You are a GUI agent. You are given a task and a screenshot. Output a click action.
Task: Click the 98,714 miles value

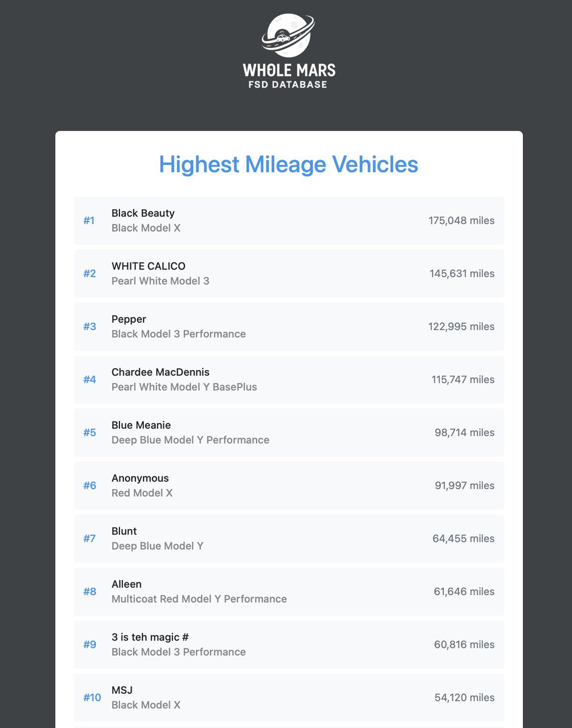[x=465, y=433]
